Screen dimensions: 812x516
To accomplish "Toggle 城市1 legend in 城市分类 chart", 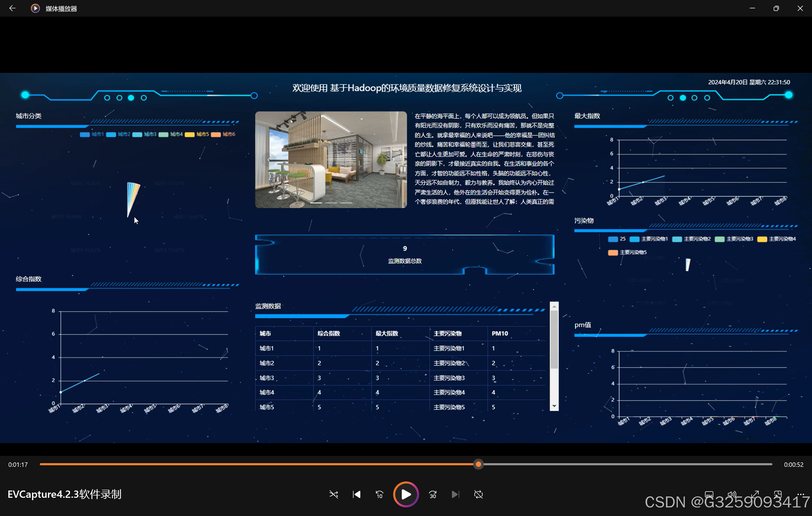I will [92, 135].
